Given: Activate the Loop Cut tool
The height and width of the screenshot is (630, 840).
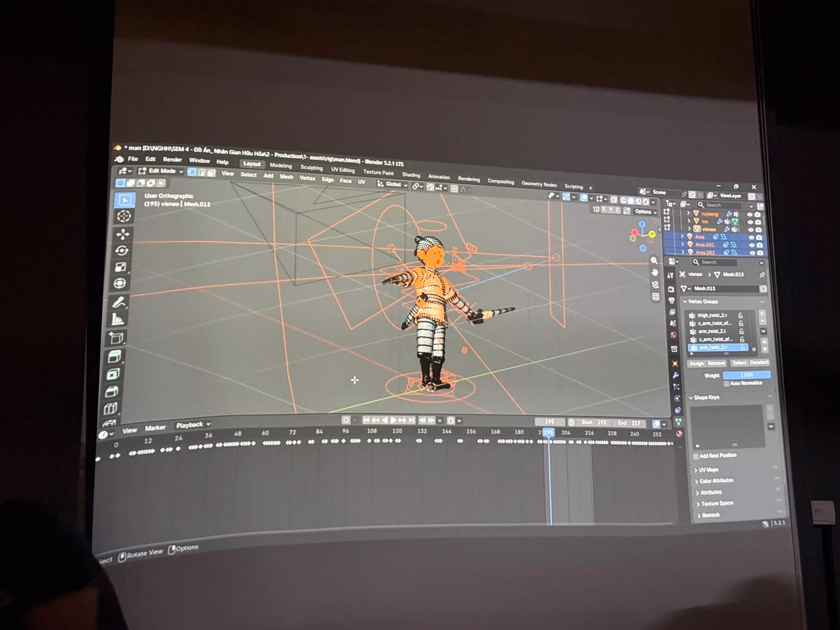Looking at the screenshot, I should pyautogui.click(x=111, y=409).
